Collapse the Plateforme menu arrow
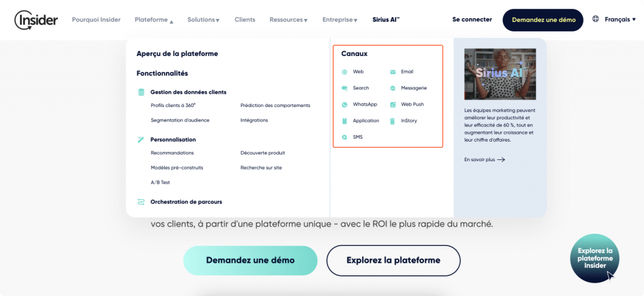Image resolution: width=644 pixels, height=296 pixels. coord(171,21)
